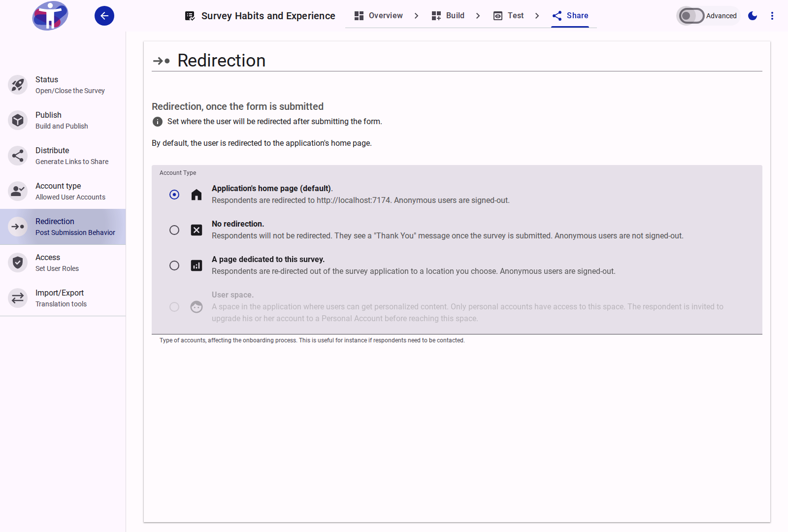Image resolution: width=788 pixels, height=532 pixels.
Task: Click the Account type person icon
Action: tap(18, 191)
